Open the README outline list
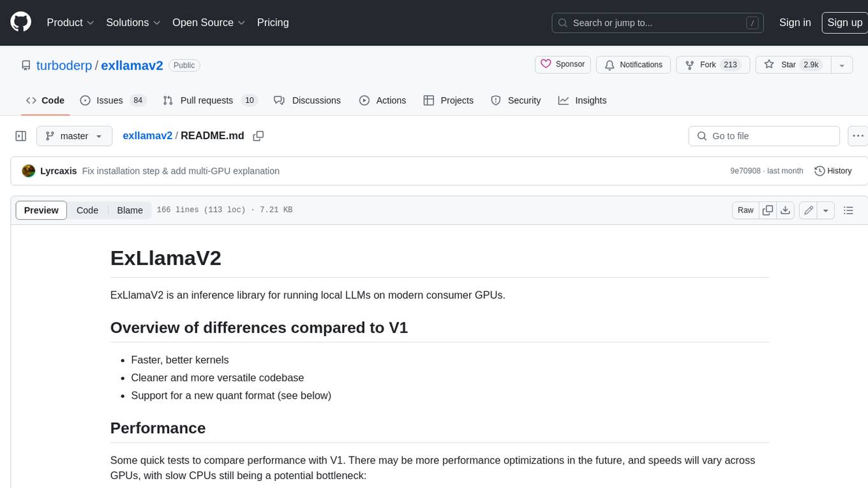868x488 pixels. point(848,210)
